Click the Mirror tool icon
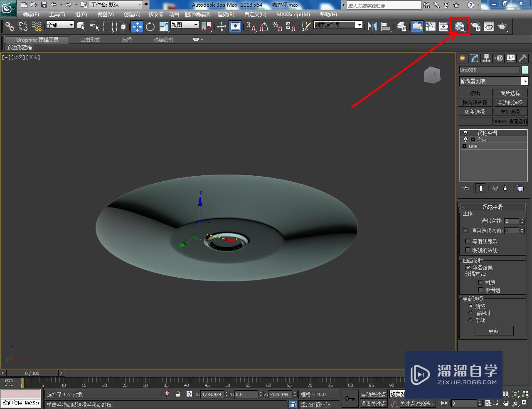532x409 pixels. point(372,26)
